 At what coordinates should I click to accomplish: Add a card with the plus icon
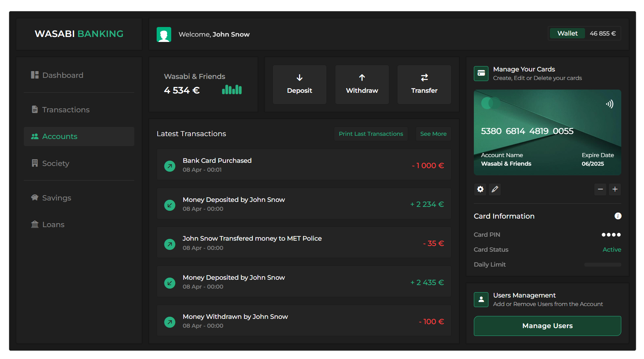[615, 189]
